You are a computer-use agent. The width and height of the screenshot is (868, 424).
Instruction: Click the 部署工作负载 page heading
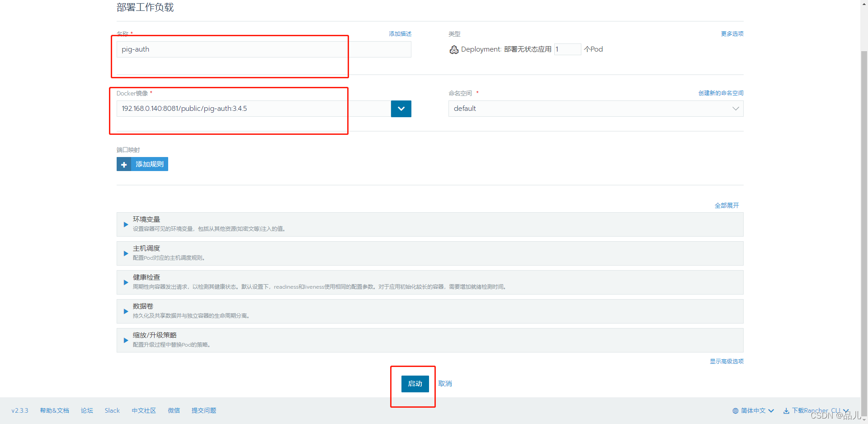(x=145, y=7)
